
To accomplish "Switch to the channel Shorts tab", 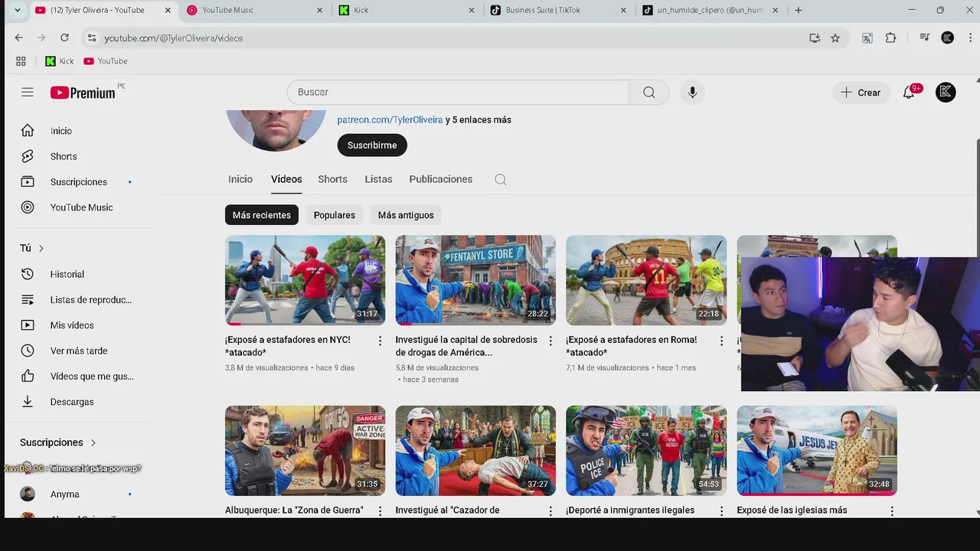I will click(x=332, y=179).
